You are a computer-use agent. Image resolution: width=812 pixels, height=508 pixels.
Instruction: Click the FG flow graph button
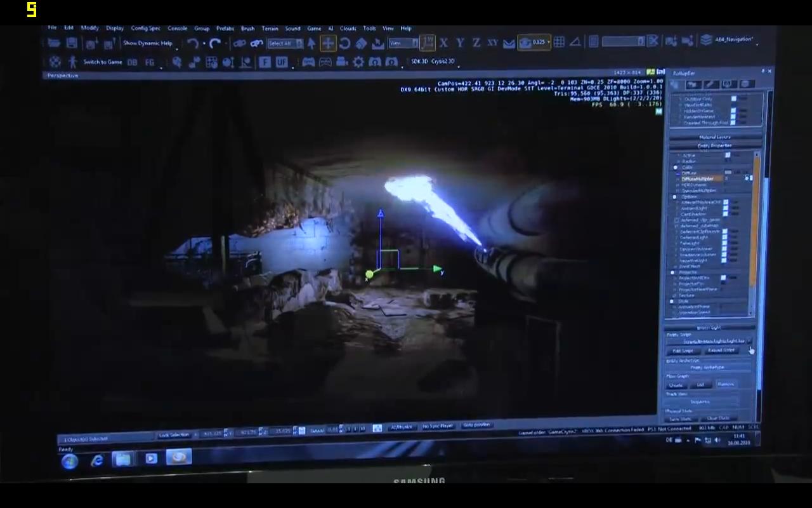150,62
